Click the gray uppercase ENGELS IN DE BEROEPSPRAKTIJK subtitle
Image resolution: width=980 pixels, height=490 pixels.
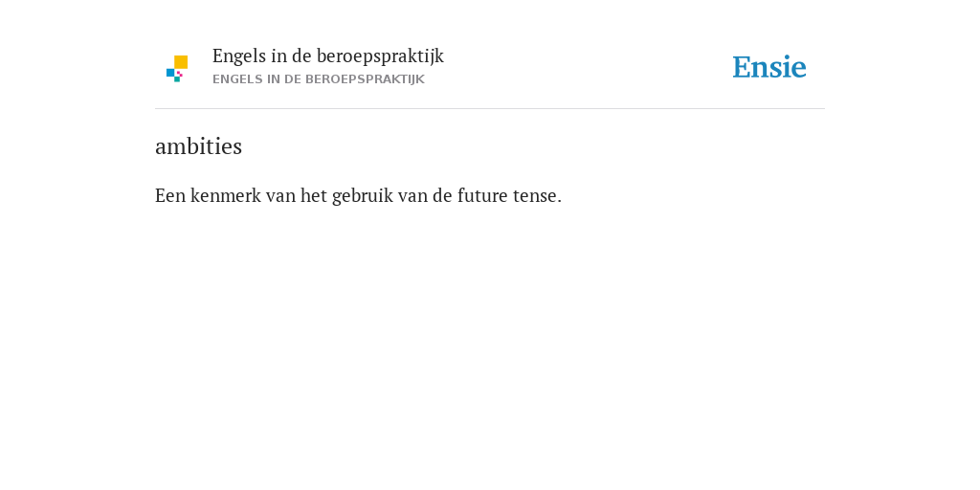click(x=318, y=79)
